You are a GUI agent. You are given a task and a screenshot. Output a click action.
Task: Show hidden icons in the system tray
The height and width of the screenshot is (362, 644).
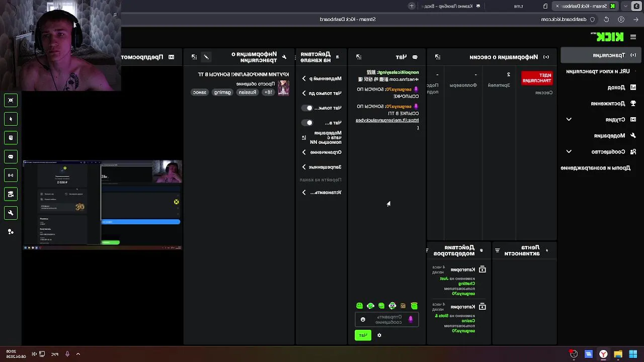coord(78,354)
